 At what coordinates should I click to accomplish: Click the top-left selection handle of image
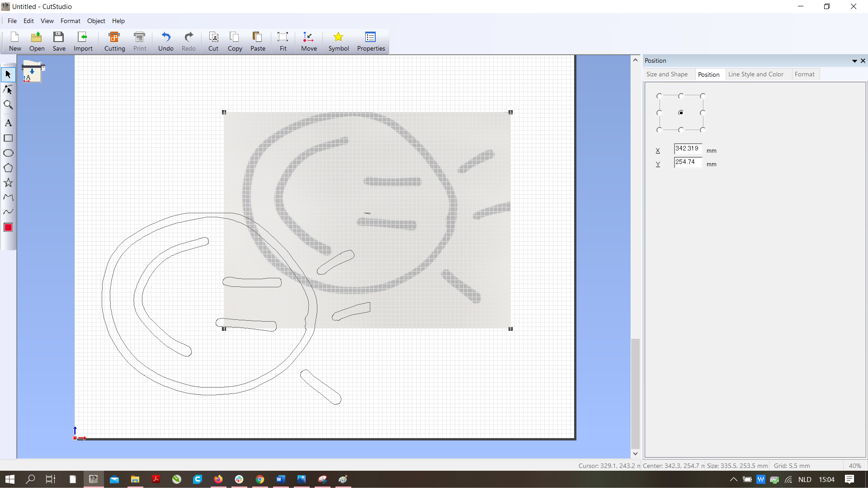click(224, 112)
